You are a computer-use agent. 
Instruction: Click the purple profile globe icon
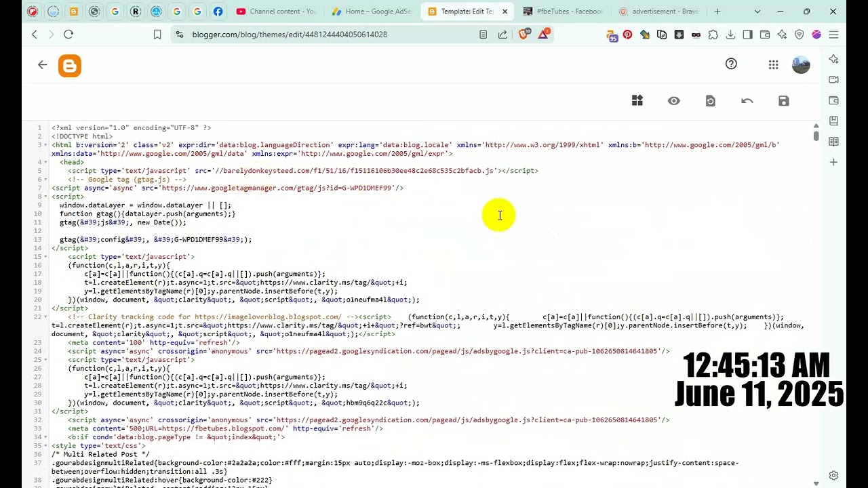click(816, 35)
